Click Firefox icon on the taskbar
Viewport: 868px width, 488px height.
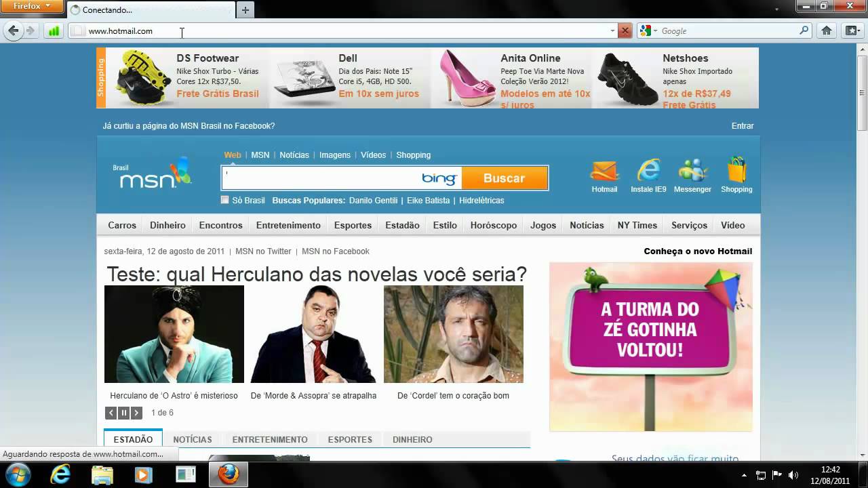point(229,474)
